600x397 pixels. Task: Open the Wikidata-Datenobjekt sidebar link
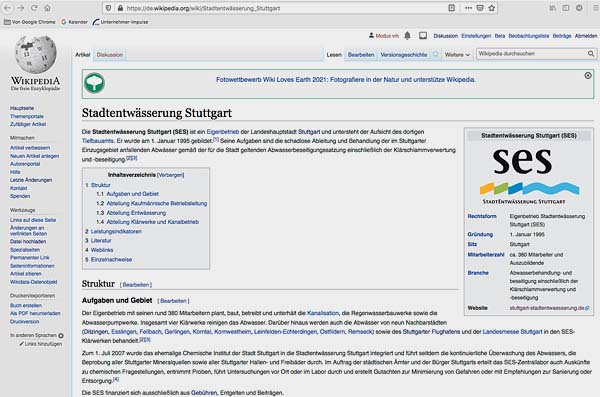[x=33, y=282]
